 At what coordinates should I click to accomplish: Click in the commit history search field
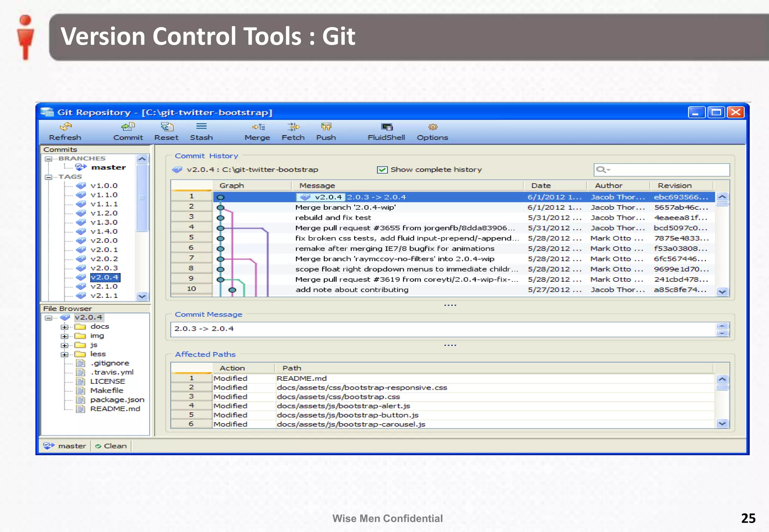tap(662, 170)
